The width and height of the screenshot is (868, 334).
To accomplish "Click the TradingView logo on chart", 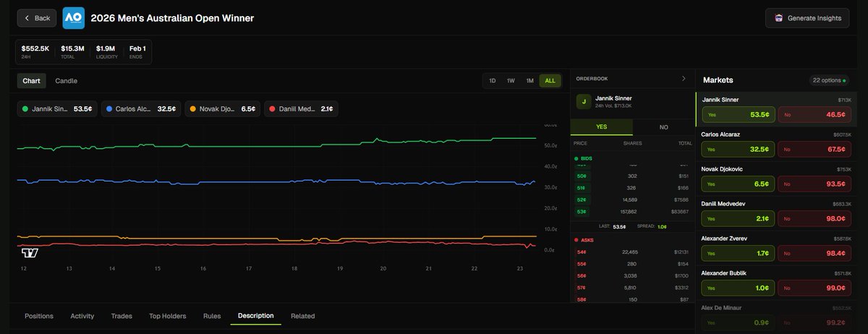I will (30, 253).
